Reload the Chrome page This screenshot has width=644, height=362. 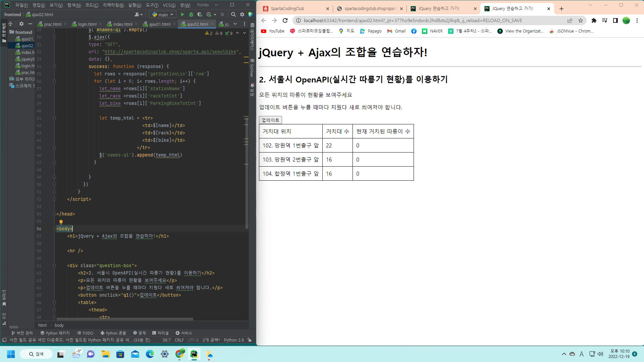285,20
